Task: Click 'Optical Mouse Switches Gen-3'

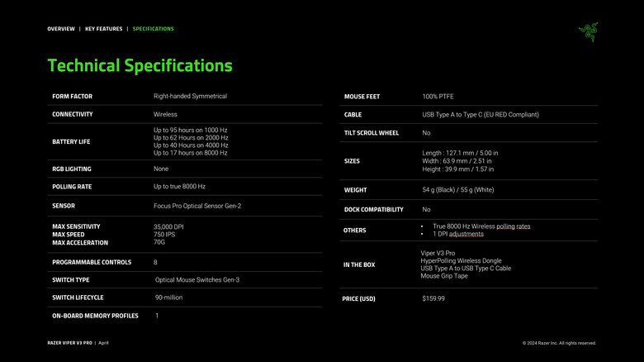Action: click(197, 279)
